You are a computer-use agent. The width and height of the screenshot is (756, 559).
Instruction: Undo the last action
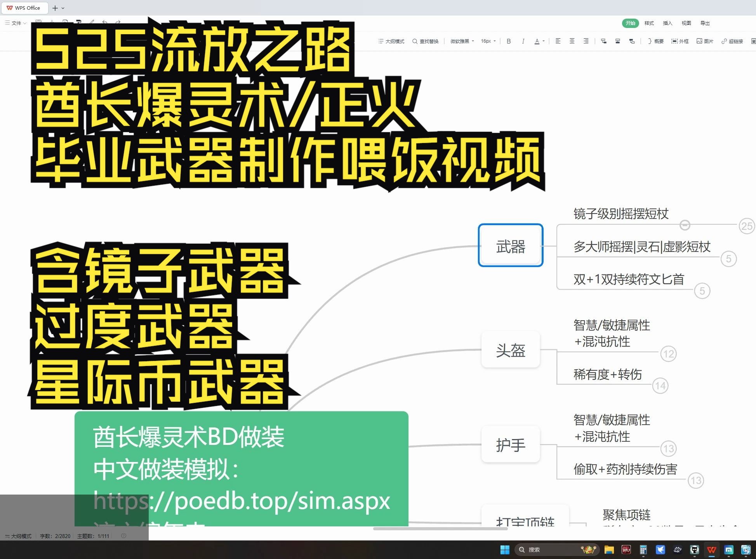[x=105, y=22]
